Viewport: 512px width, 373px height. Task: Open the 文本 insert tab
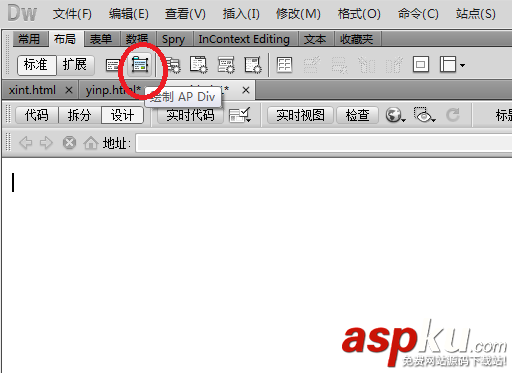pyautogui.click(x=315, y=39)
